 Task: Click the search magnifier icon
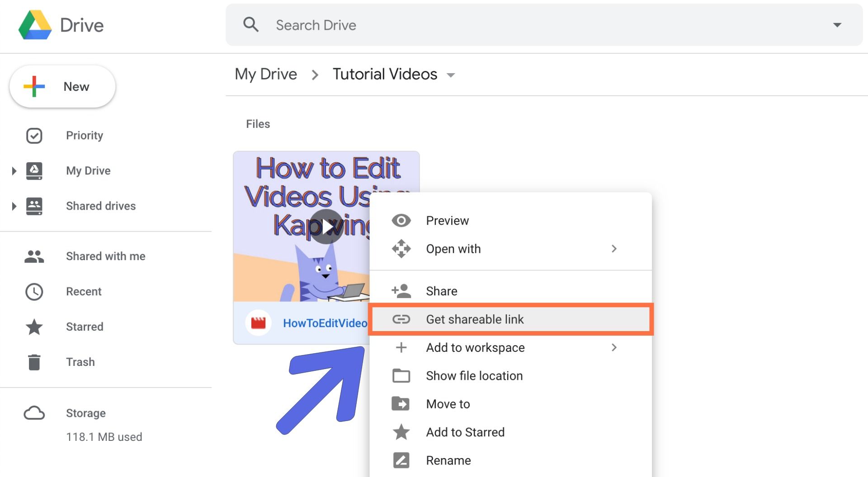(x=251, y=25)
